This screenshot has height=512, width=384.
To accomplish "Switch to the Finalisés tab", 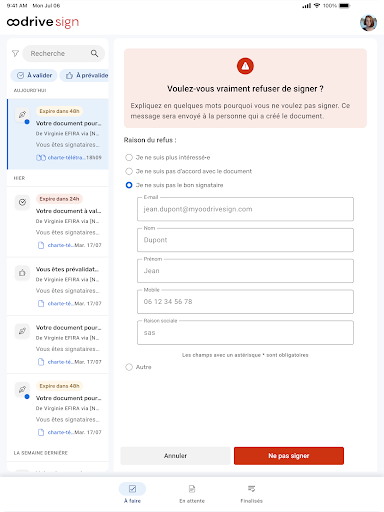I will (x=252, y=493).
